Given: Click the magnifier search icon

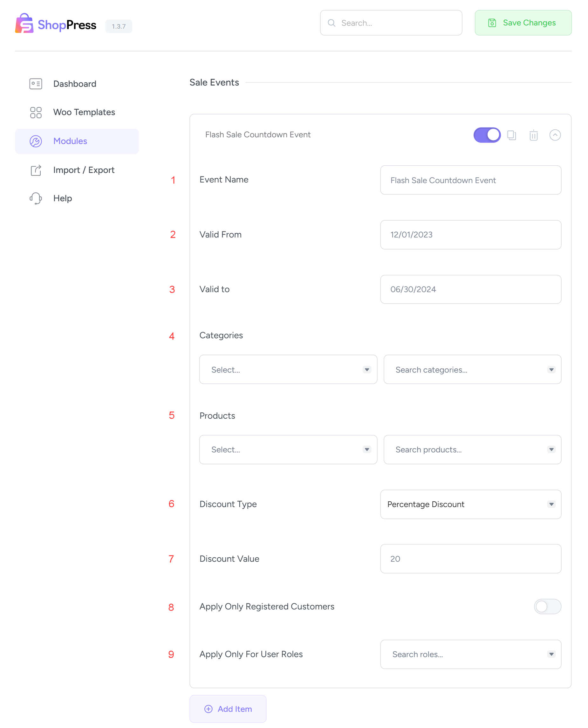Looking at the screenshot, I should click(x=332, y=23).
